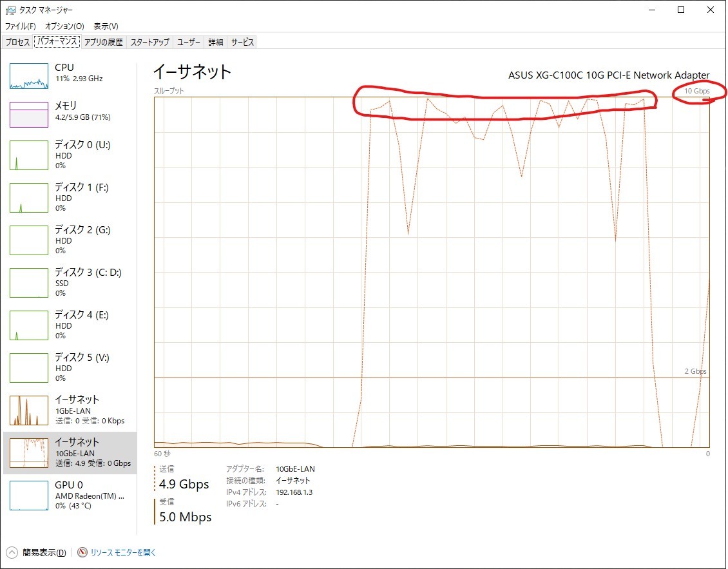
Task: Select ディスク 0 (U:) graph thumbnail
Action: (29, 155)
